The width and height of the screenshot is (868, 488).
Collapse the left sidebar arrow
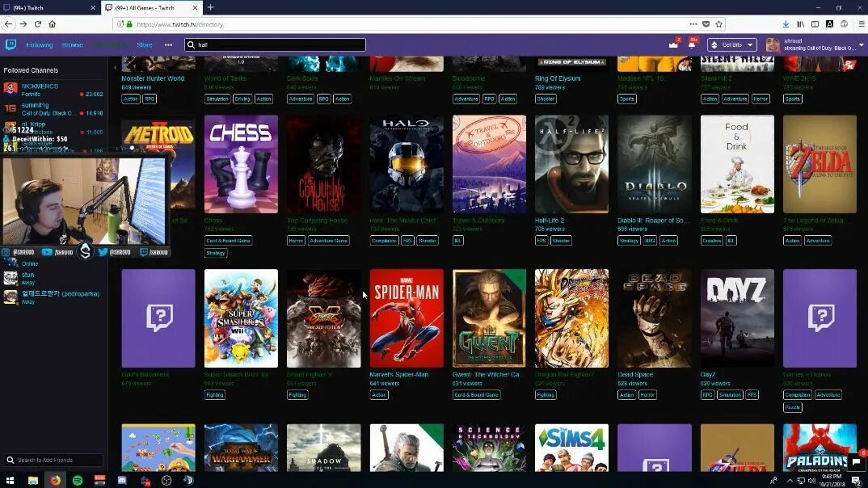click(x=115, y=68)
